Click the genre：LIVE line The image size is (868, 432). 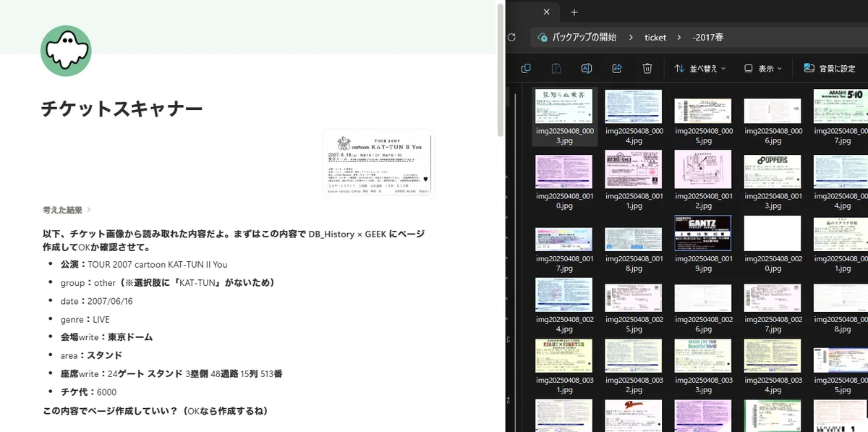(x=85, y=319)
